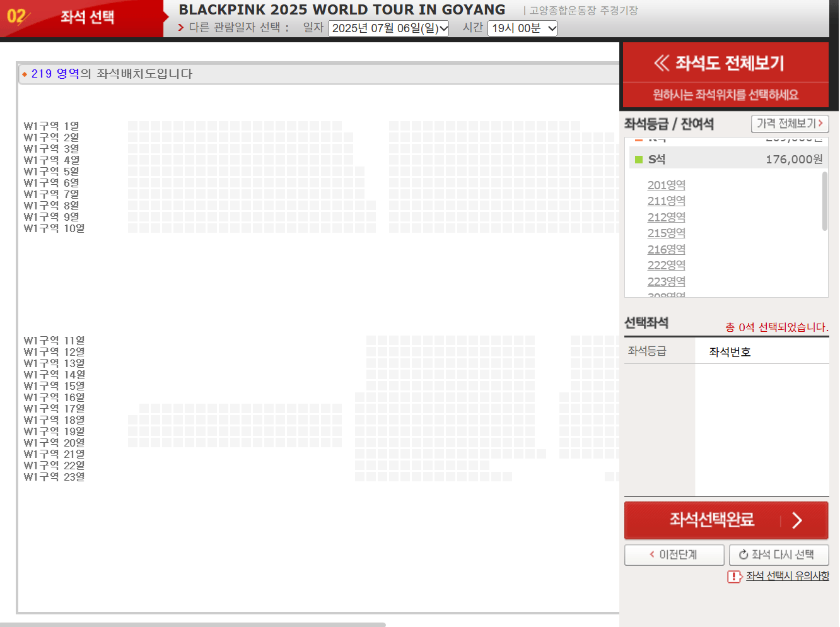The width and height of the screenshot is (840, 627).
Task: Click the arrow icon on 좌석선택완료
Action: pos(797,520)
